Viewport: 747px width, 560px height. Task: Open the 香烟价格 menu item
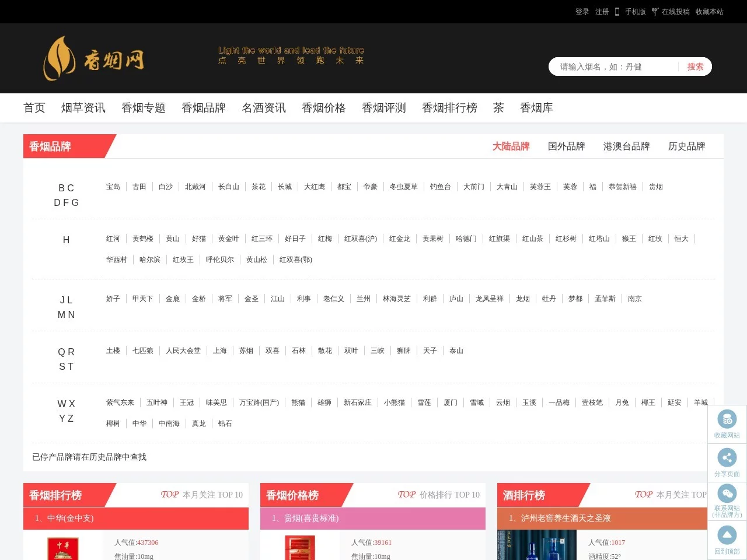coord(324,108)
